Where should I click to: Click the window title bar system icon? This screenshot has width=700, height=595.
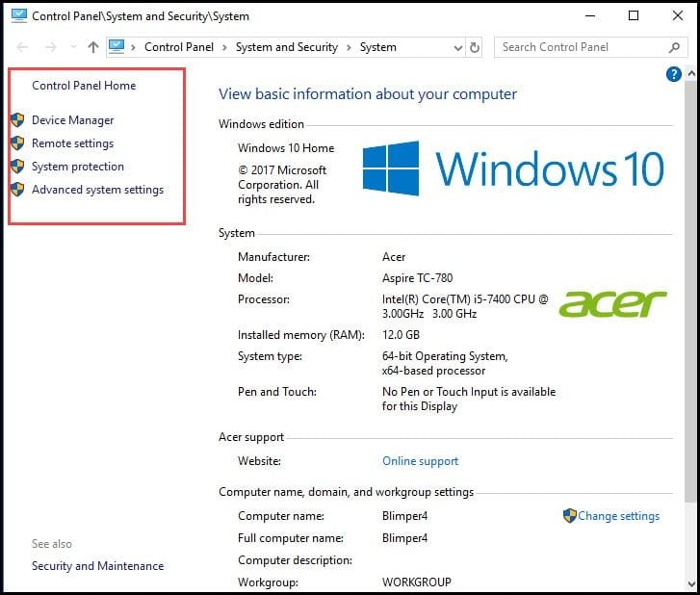tap(18, 15)
